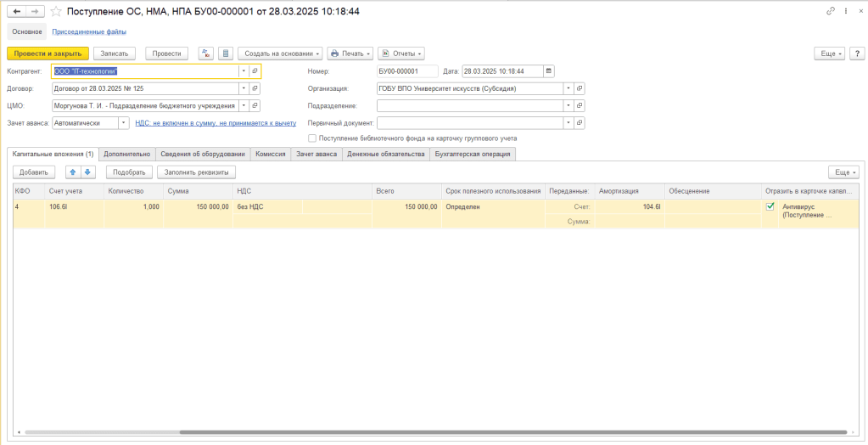Expand the Создать на основании dropdown
Image resolution: width=868 pixels, height=445 pixels.
(x=280, y=53)
